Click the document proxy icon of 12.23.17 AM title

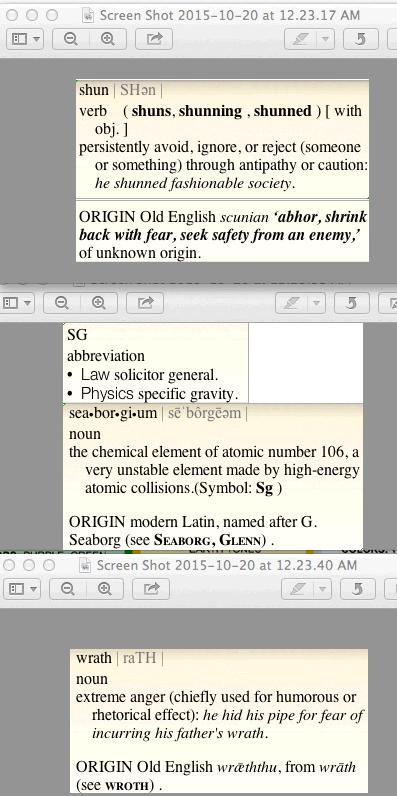click(88, 15)
